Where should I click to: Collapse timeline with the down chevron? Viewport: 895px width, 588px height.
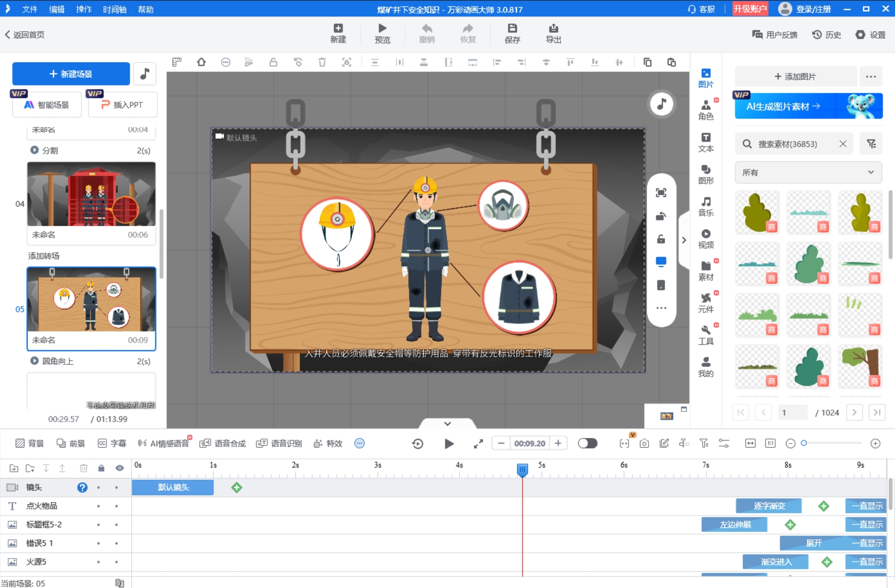[x=447, y=424]
